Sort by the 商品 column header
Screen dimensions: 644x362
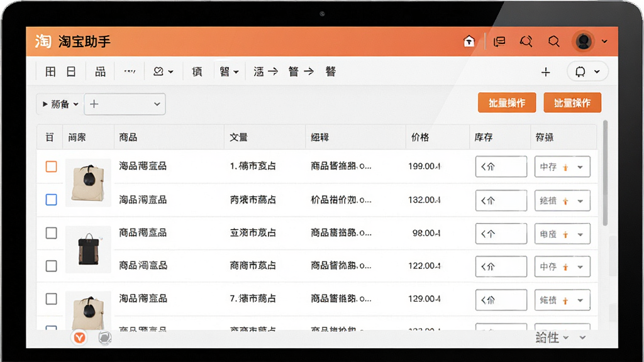click(128, 137)
